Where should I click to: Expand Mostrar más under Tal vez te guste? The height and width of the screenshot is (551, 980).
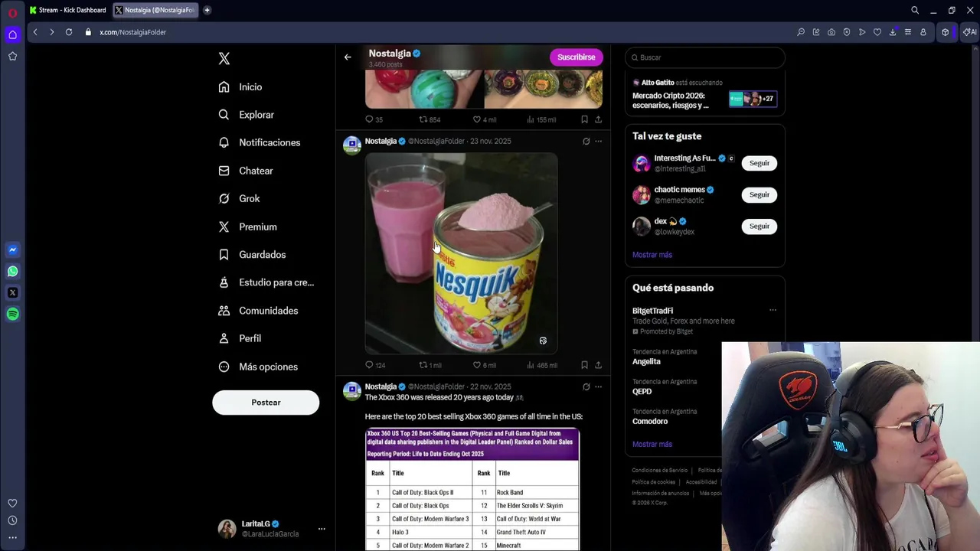[x=652, y=255]
